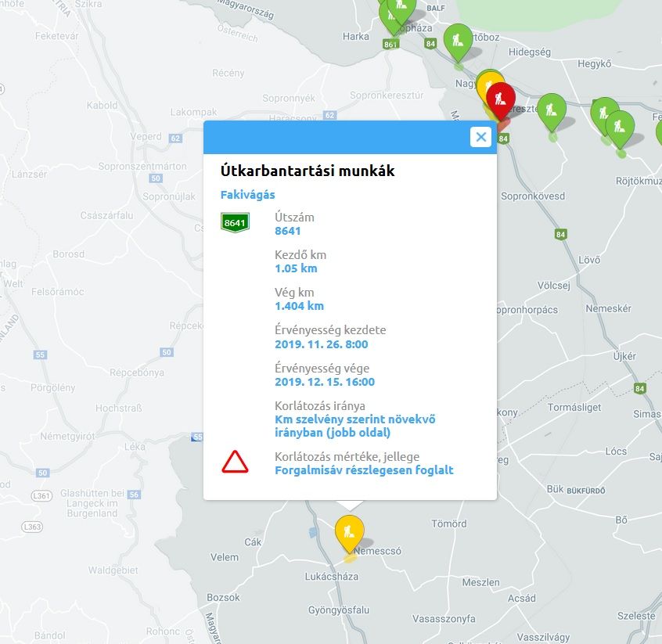Image resolution: width=662 pixels, height=644 pixels.
Task: Click the Fakivágás link
Action: click(x=248, y=195)
